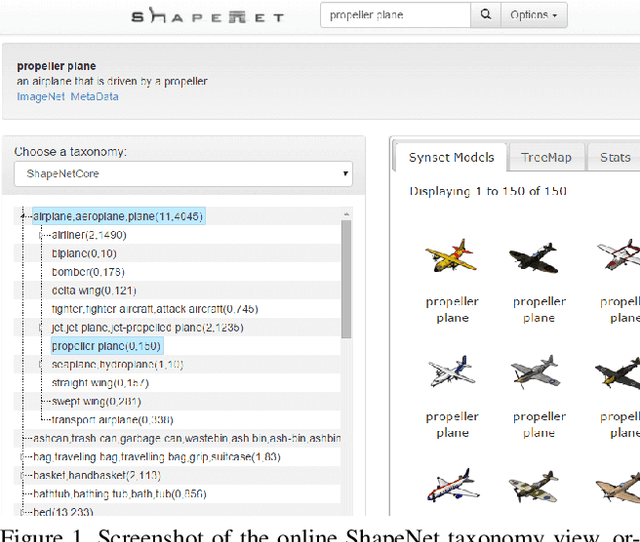Select the camouflage plane thumbnail in third row
Screen dimensions: 640x542
click(x=538, y=485)
